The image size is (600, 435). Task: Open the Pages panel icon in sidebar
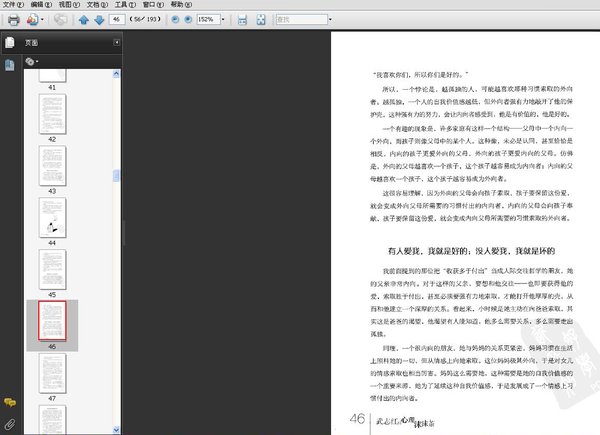click(9, 43)
